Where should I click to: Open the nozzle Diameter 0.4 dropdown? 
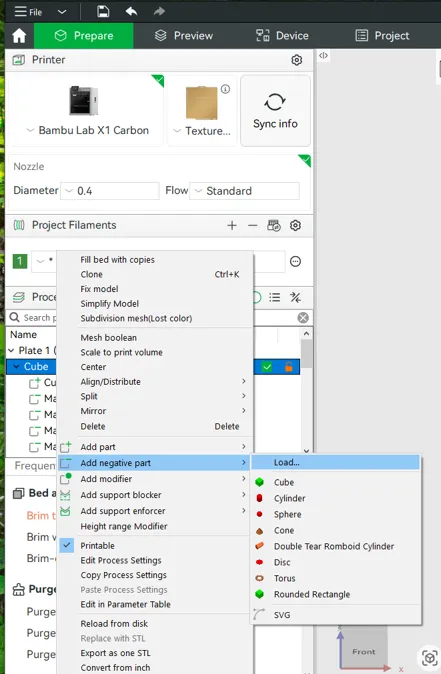pyautogui.click(x=110, y=191)
